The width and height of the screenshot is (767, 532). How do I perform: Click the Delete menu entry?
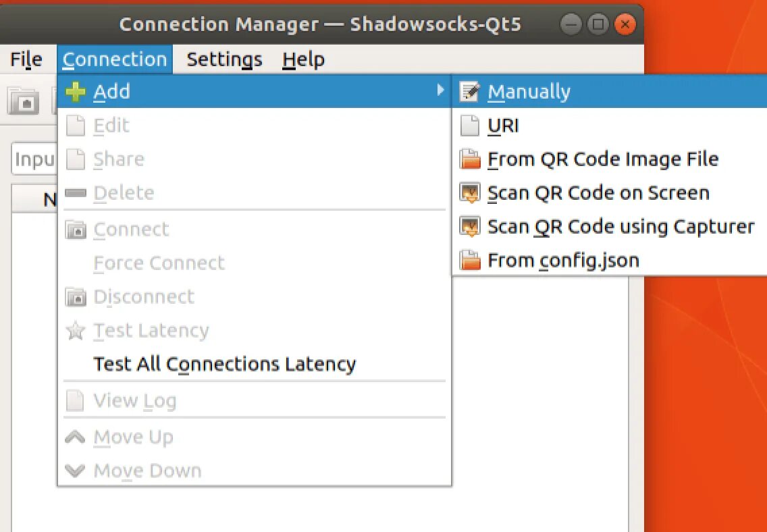click(x=255, y=193)
